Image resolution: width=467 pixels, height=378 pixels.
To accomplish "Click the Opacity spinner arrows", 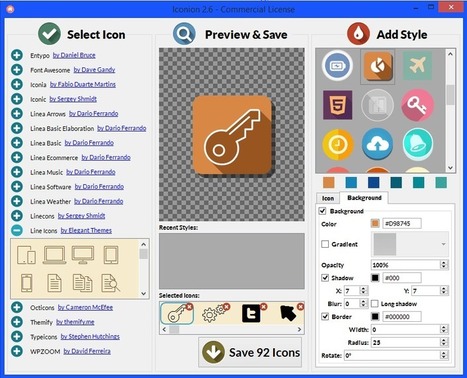I will coord(443,265).
